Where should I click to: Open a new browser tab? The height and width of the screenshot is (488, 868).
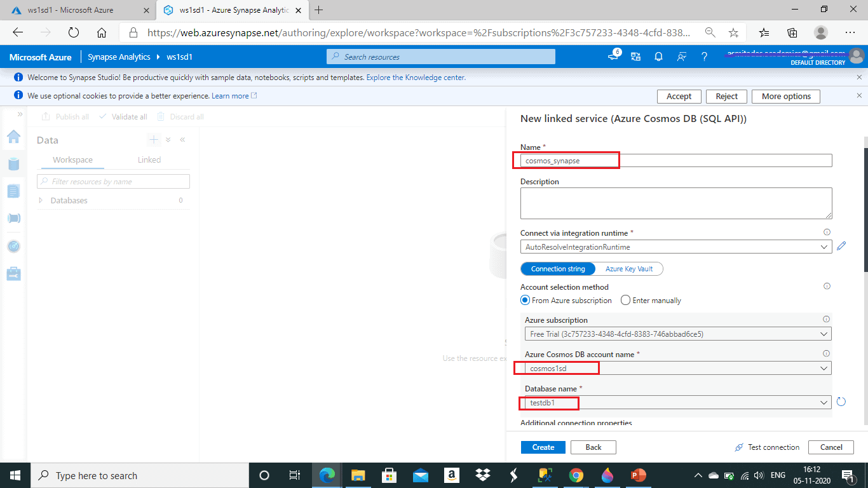pyautogui.click(x=319, y=10)
